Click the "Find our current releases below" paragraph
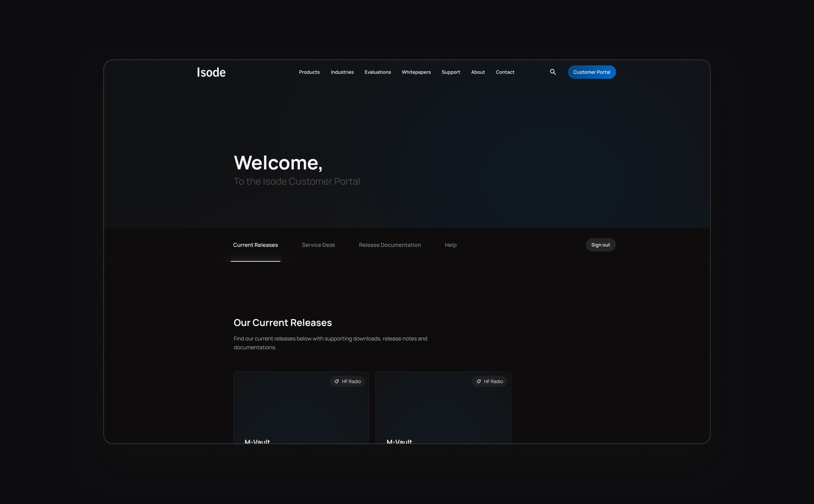The image size is (814, 504). click(330, 343)
